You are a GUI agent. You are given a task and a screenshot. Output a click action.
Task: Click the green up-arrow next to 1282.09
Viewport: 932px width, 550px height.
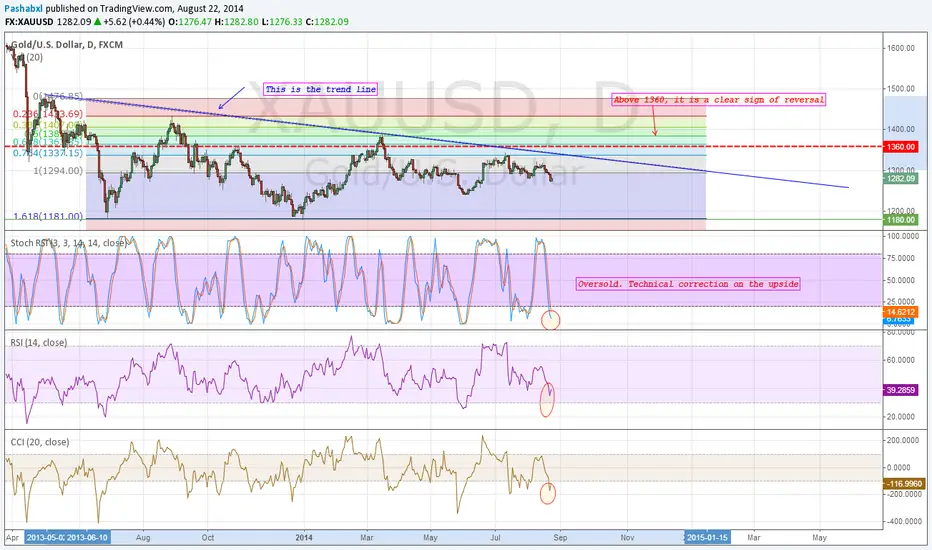[x=97, y=21]
